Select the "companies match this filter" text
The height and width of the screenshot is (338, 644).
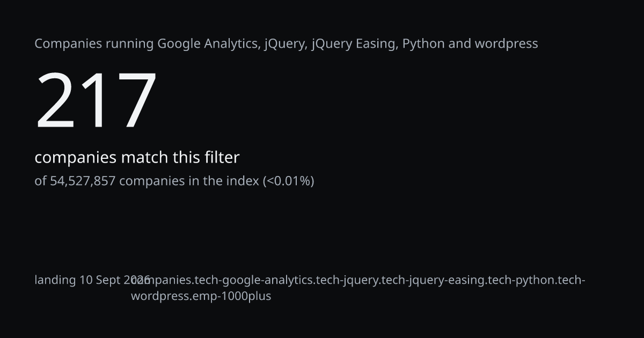[137, 158]
